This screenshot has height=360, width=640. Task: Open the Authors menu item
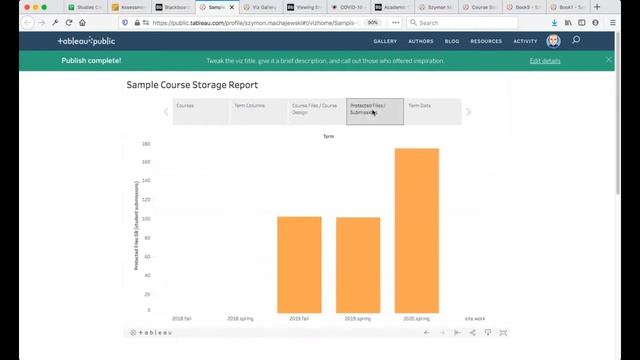(421, 41)
